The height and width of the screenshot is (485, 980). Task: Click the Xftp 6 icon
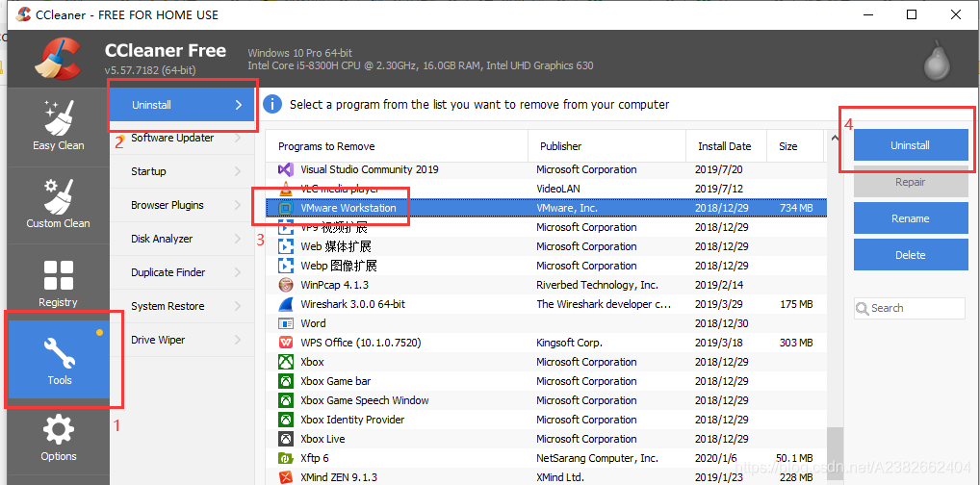[x=285, y=458]
